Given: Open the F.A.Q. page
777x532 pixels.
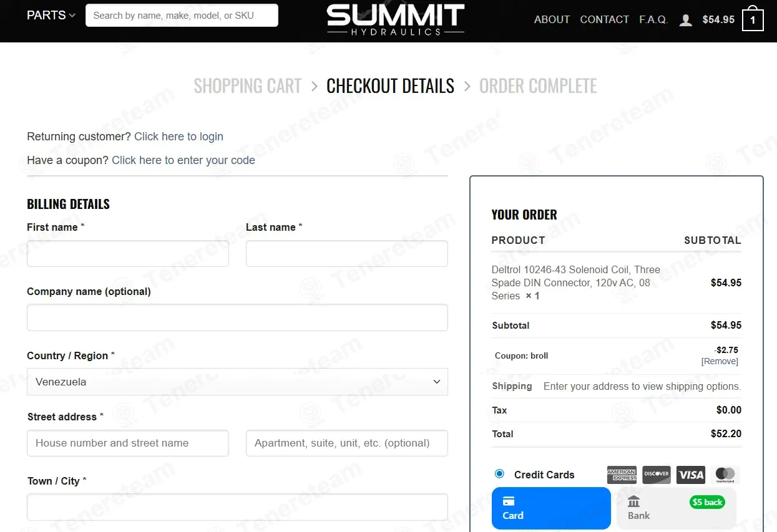Looking at the screenshot, I should tap(653, 20).
